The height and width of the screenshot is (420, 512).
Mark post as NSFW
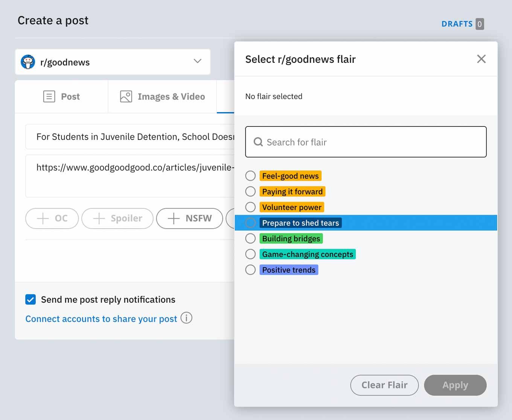point(189,218)
